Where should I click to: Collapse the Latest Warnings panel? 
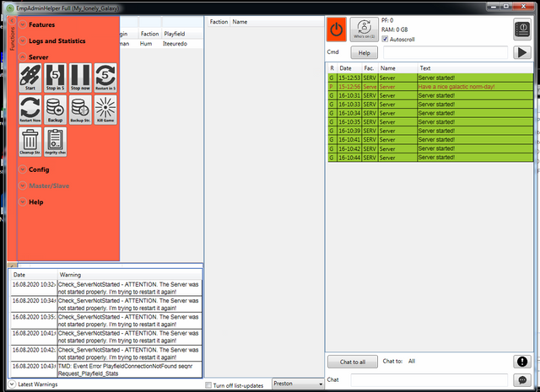(x=12, y=384)
